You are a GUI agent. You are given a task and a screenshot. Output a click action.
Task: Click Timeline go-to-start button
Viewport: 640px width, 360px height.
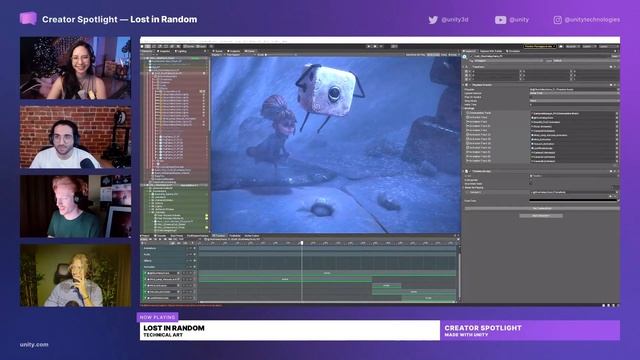pyautogui.click(x=150, y=239)
